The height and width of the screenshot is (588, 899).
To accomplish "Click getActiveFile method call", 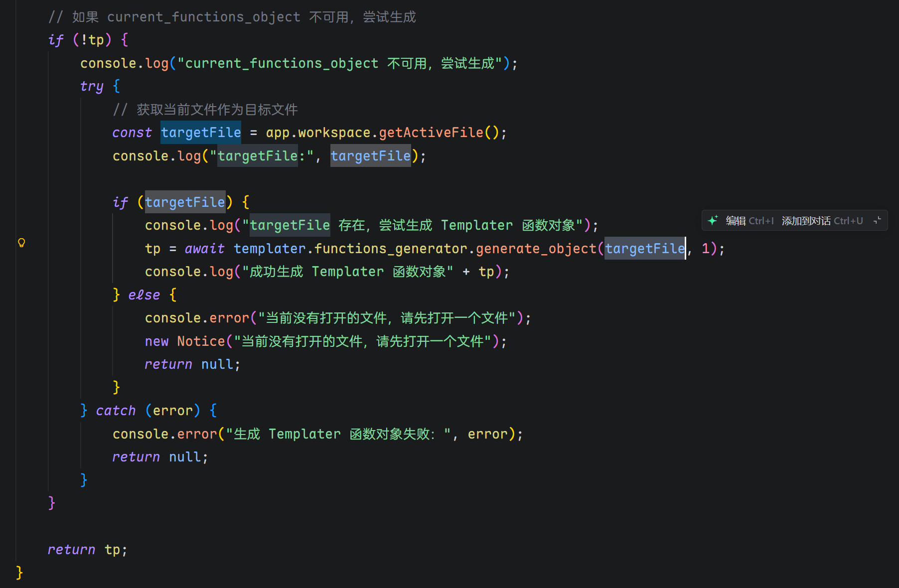I will 431,133.
